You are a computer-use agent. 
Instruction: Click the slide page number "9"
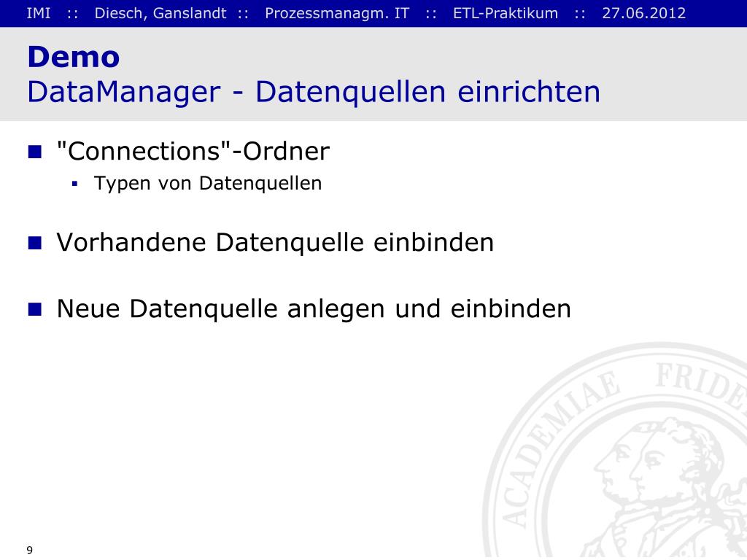(x=29, y=550)
